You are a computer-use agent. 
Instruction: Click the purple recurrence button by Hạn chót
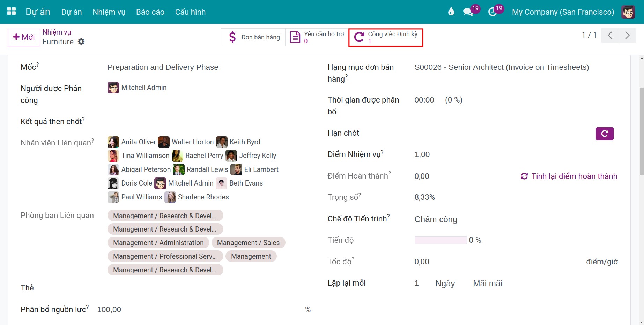click(x=605, y=134)
